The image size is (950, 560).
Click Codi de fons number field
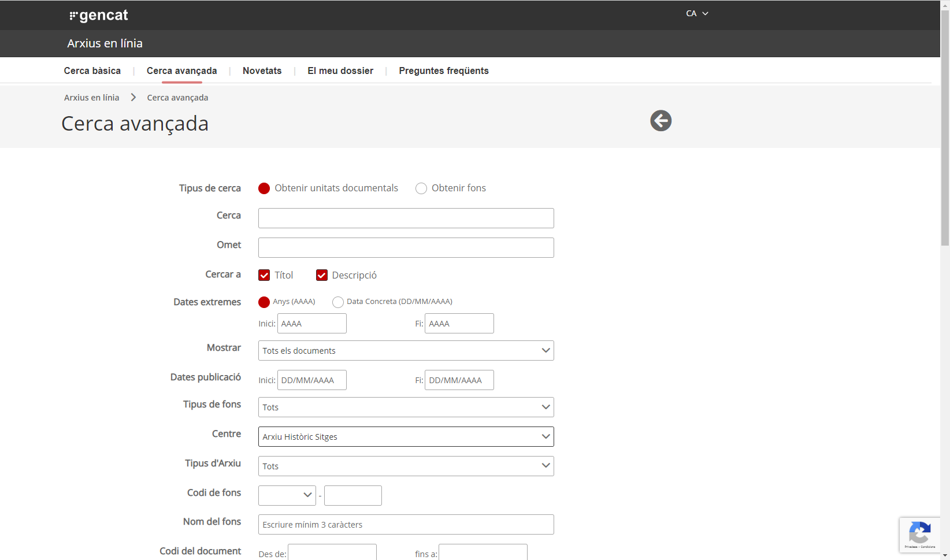[x=353, y=495]
